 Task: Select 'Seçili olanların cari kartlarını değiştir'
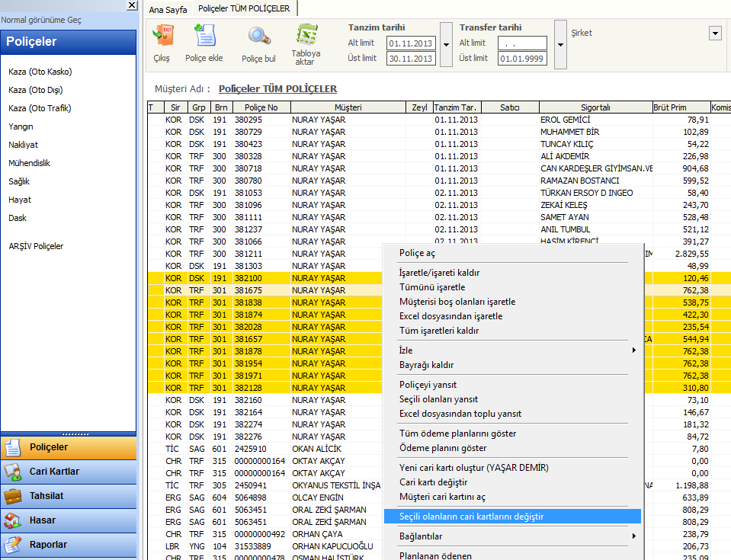point(472,517)
